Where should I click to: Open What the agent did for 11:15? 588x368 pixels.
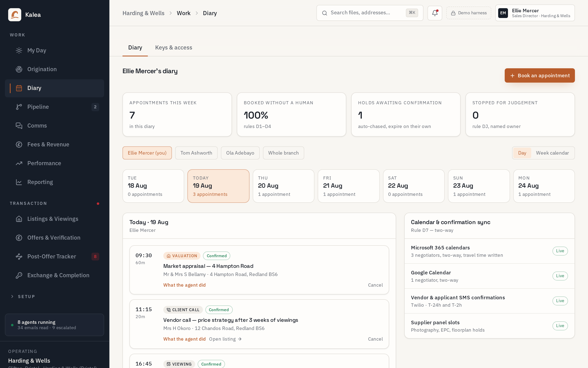pos(184,339)
